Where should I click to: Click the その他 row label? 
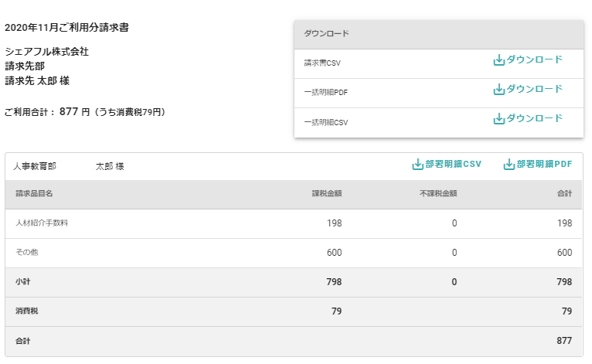coord(26,253)
